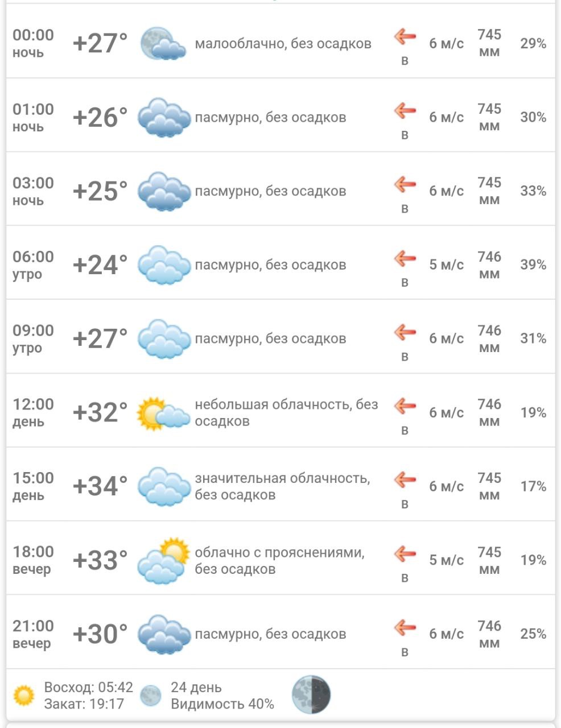Click the dark cloud icon at 21:00
561x728 pixels.
[x=164, y=634]
